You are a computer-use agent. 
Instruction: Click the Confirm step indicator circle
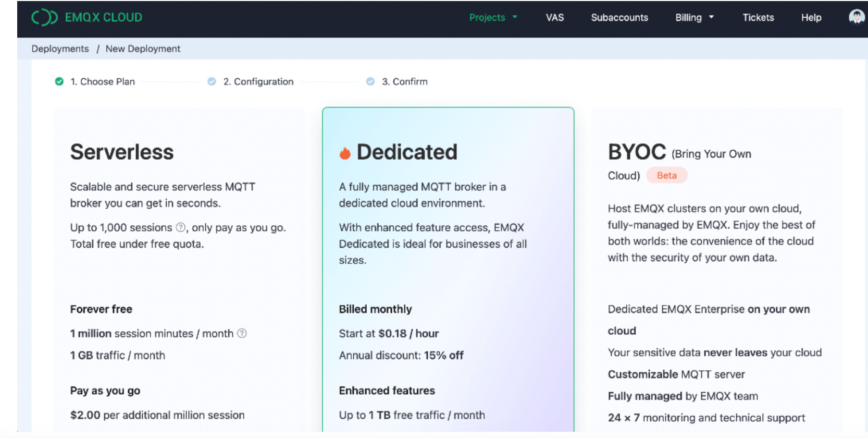point(370,81)
